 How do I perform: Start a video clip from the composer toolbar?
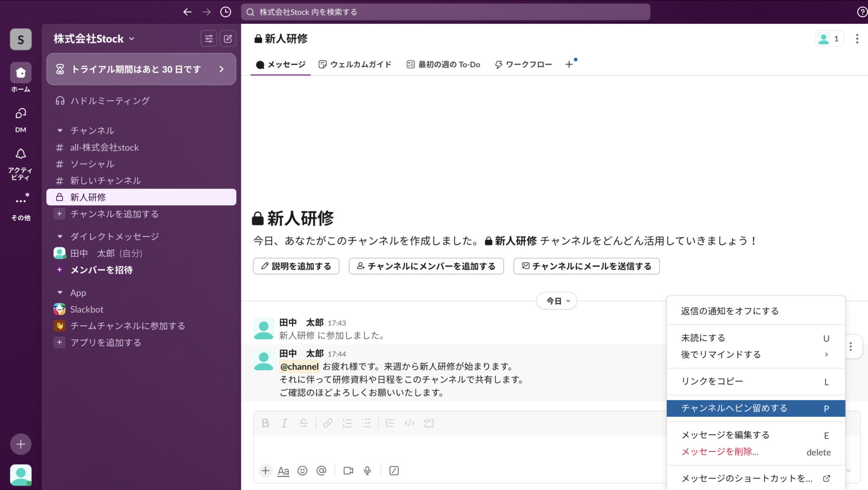tap(348, 471)
